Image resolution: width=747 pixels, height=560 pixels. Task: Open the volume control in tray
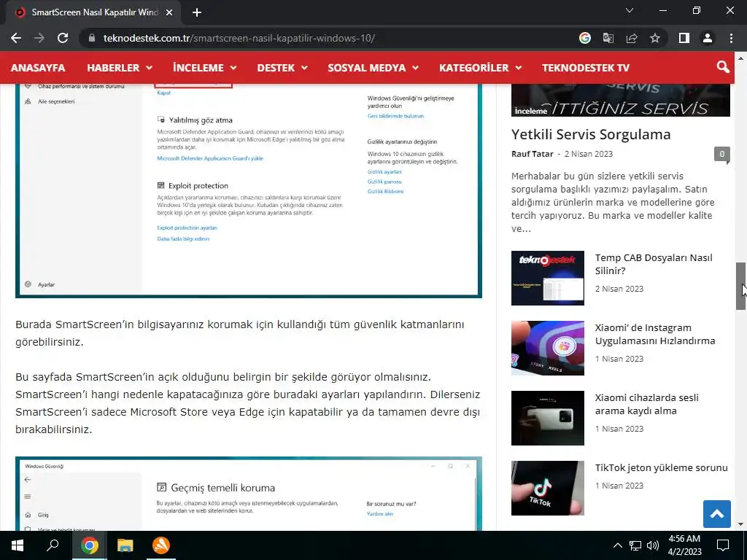(x=653, y=545)
